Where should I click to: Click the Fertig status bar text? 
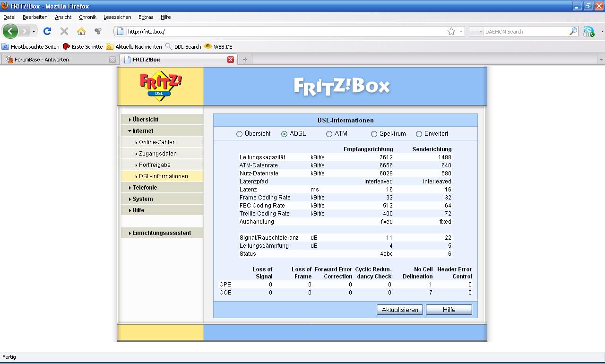tap(9, 357)
